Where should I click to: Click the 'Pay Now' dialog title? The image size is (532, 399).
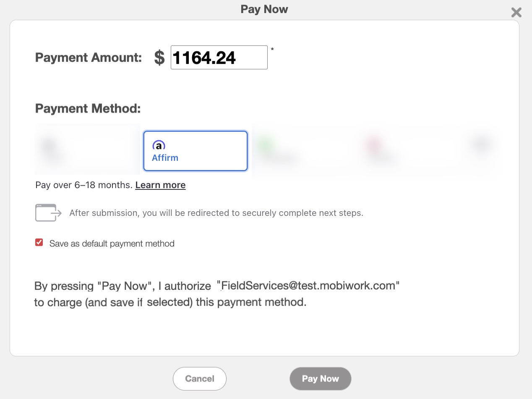click(264, 9)
